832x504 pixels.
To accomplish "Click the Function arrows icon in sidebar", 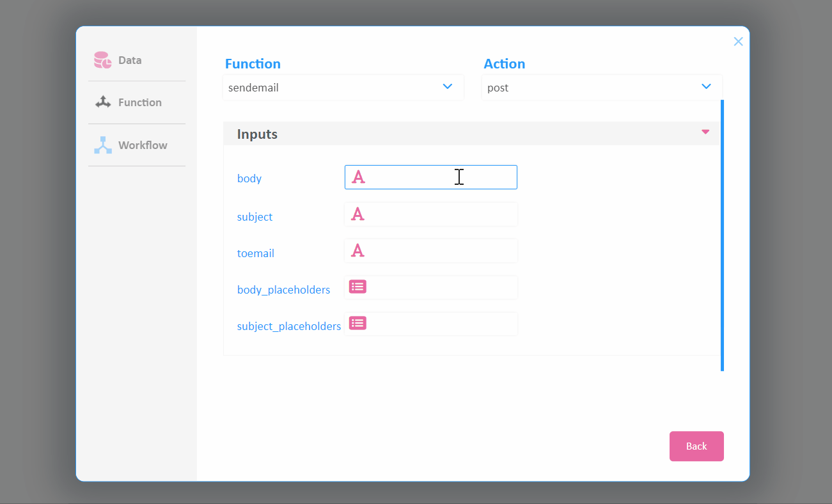I will pos(103,102).
